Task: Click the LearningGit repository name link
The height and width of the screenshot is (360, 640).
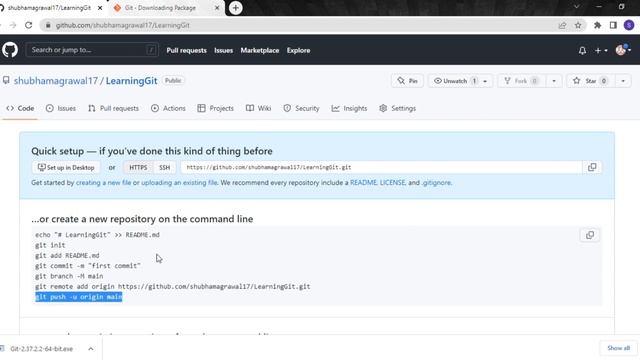Action: click(131, 81)
